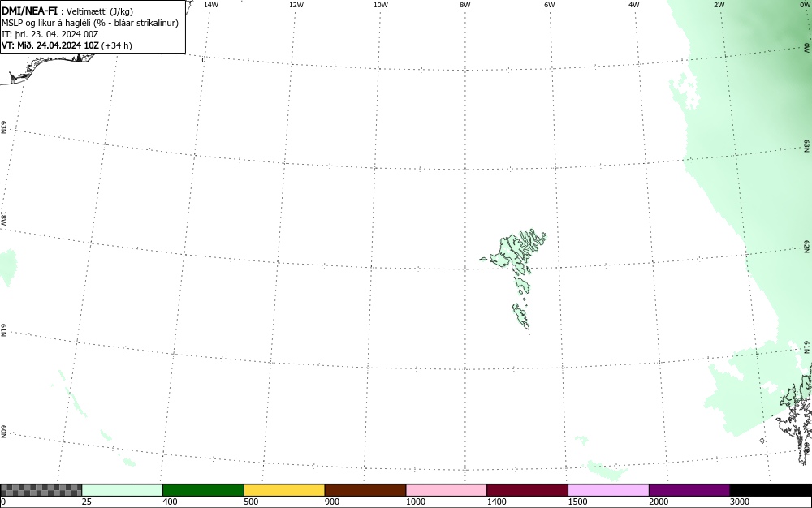812x508 pixels.
Task: Click the light green 25–400 legend swatch
Action: click(123, 490)
